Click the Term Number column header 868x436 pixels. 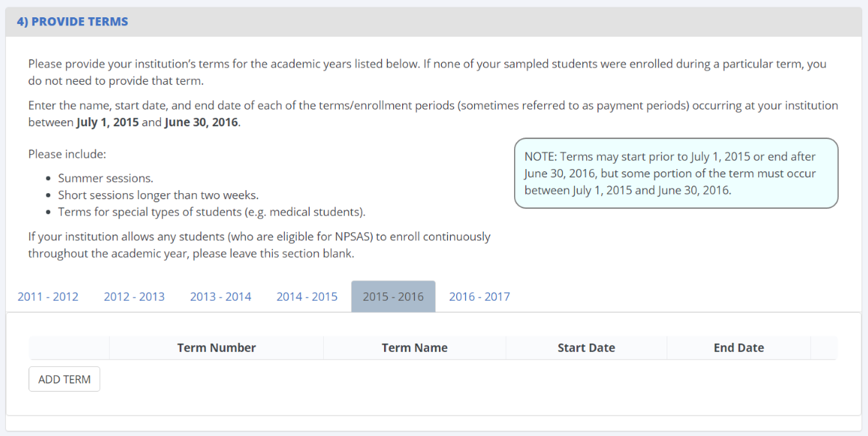coord(216,348)
